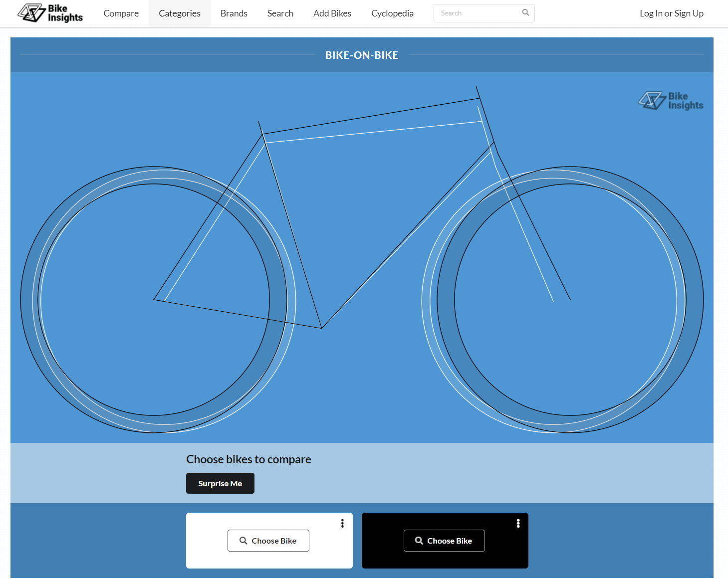Open the Search nav link
The width and height of the screenshot is (728, 579).
pos(280,13)
